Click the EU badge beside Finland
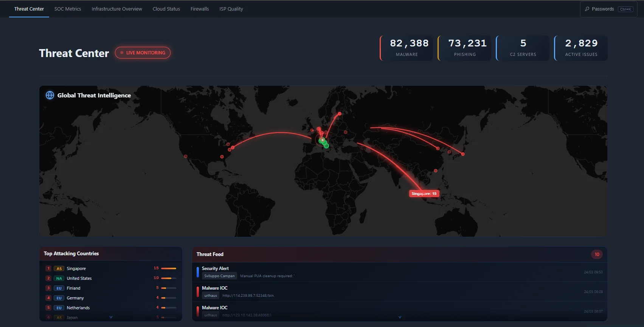 (x=59, y=288)
